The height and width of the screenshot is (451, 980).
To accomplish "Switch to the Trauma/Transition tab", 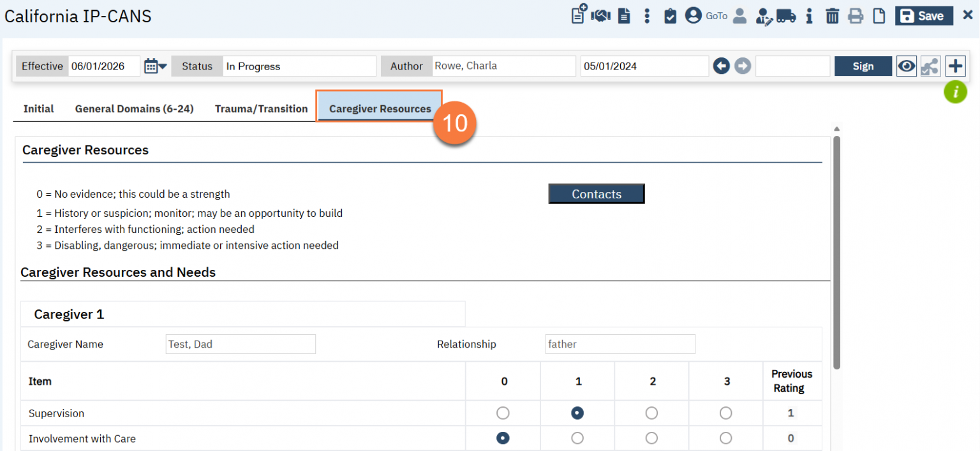I will 261,109.
